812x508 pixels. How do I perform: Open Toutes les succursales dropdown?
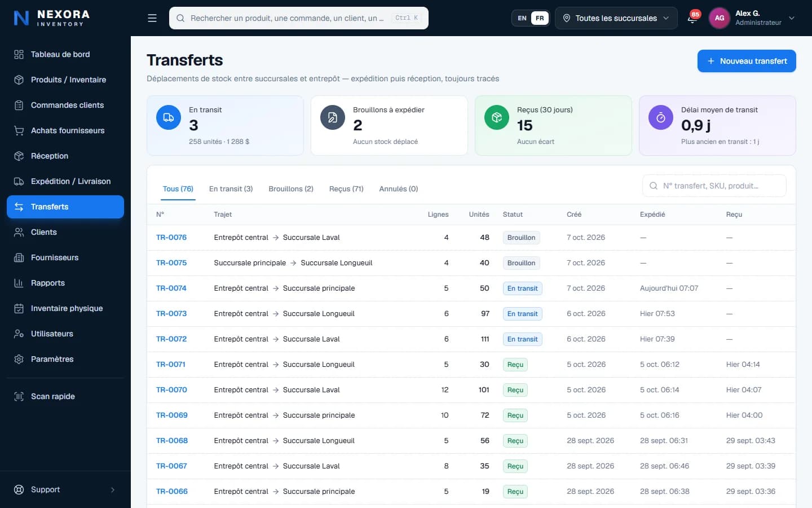[x=616, y=18]
